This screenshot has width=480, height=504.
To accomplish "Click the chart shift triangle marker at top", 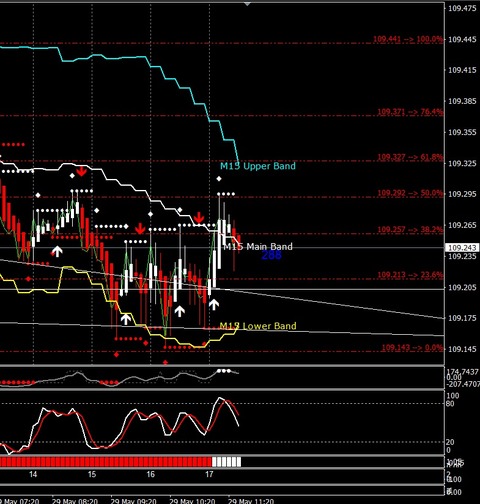I will 247,4.
